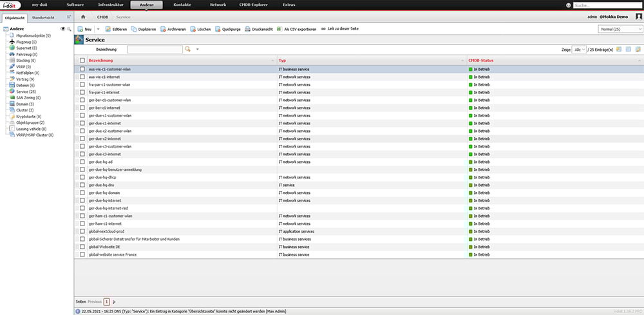644x315 pixels.
Task: Click Editieren in toolbar
Action: 116,29
